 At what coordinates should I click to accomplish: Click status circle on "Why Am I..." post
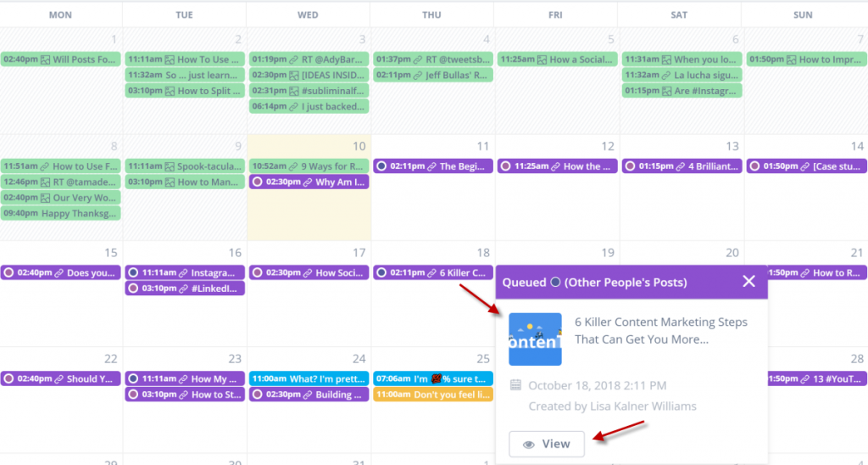(x=257, y=182)
